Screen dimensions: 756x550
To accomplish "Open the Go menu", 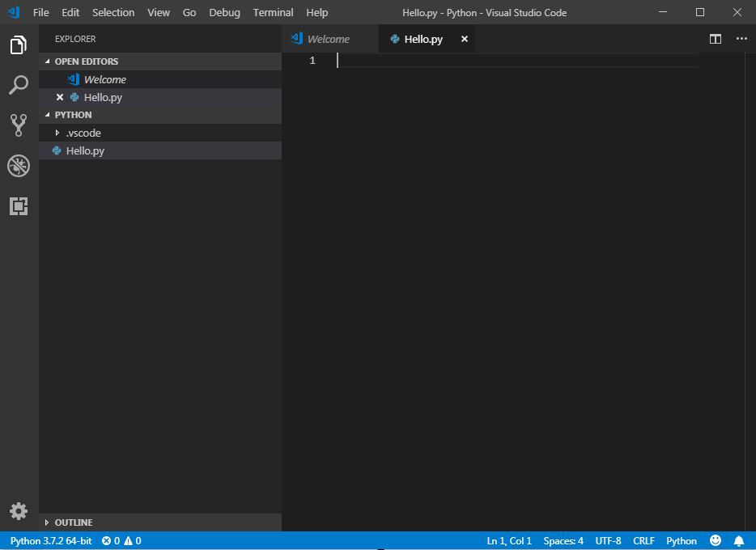I will [x=189, y=12].
